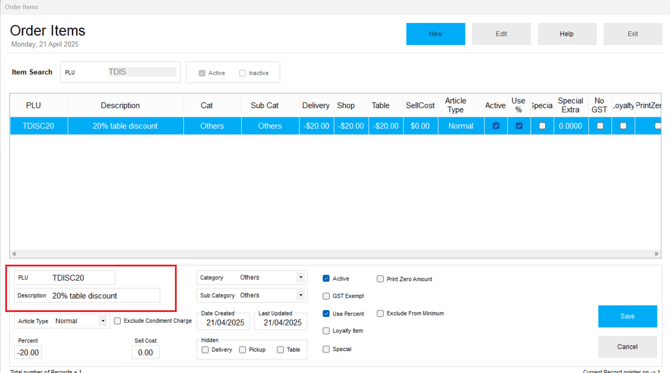Enable Exclude Condiment Charge checkbox
This screenshot has height=373, width=670.
pyautogui.click(x=118, y=320)
